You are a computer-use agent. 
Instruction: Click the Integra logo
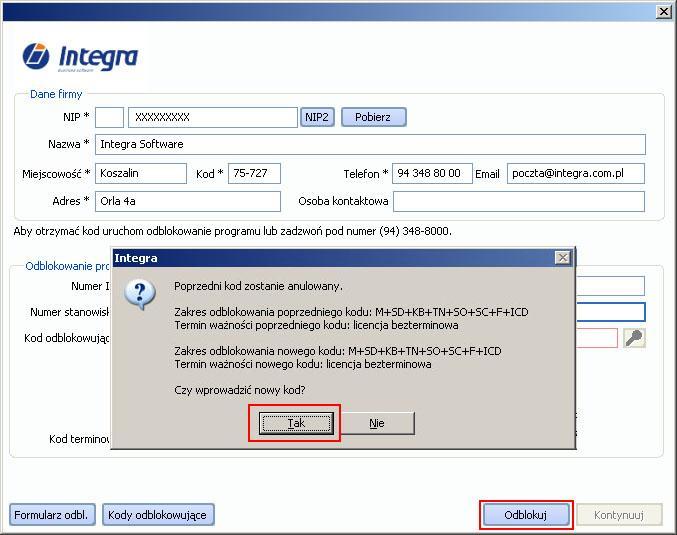pos(80,57)
